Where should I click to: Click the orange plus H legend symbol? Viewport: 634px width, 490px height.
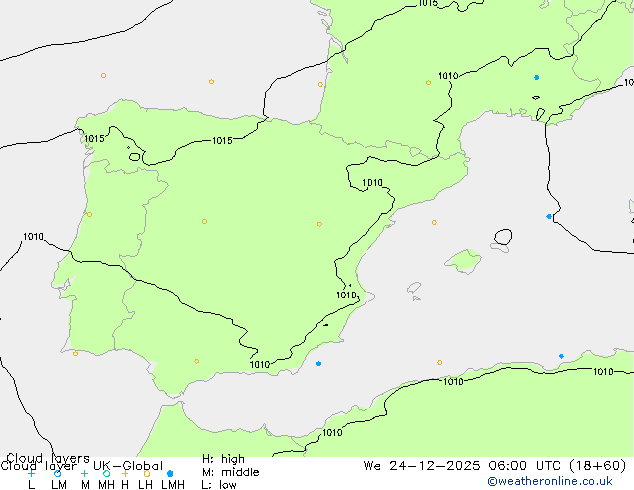click(x=125, y=473)
